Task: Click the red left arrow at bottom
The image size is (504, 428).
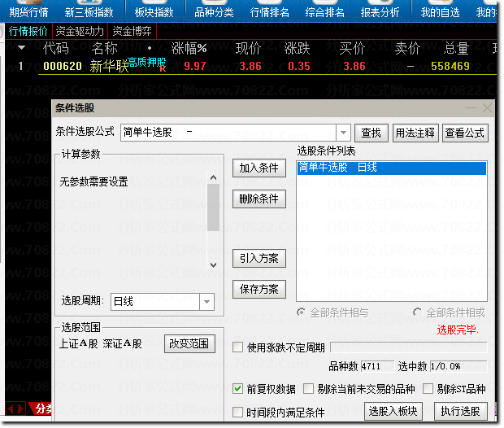Action: (x=11, y=409)
